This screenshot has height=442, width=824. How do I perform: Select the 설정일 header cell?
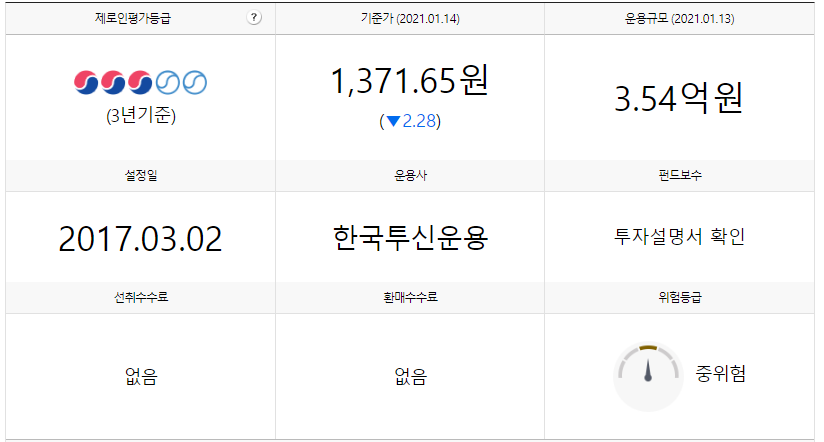[x=140, y=176]
